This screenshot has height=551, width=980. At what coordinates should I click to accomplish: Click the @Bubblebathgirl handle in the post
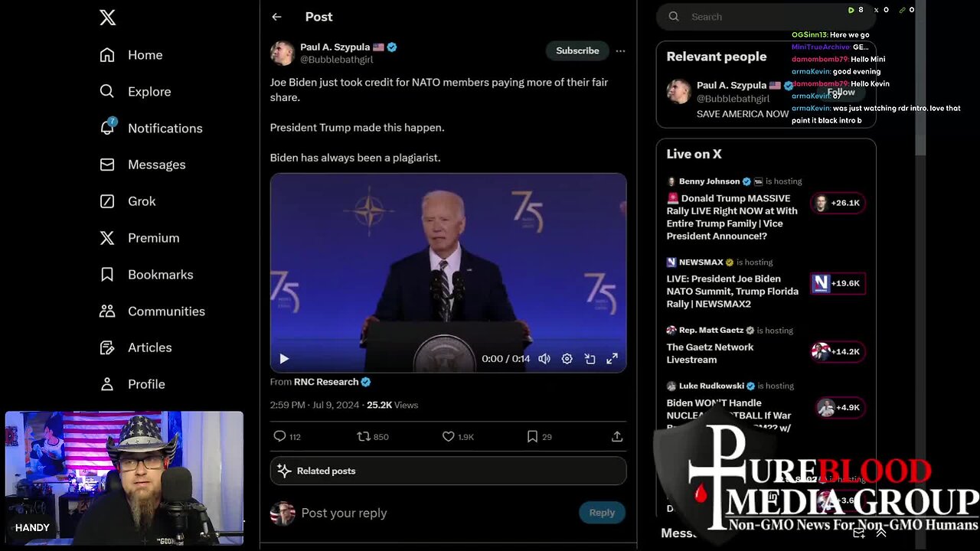point(336,60)
